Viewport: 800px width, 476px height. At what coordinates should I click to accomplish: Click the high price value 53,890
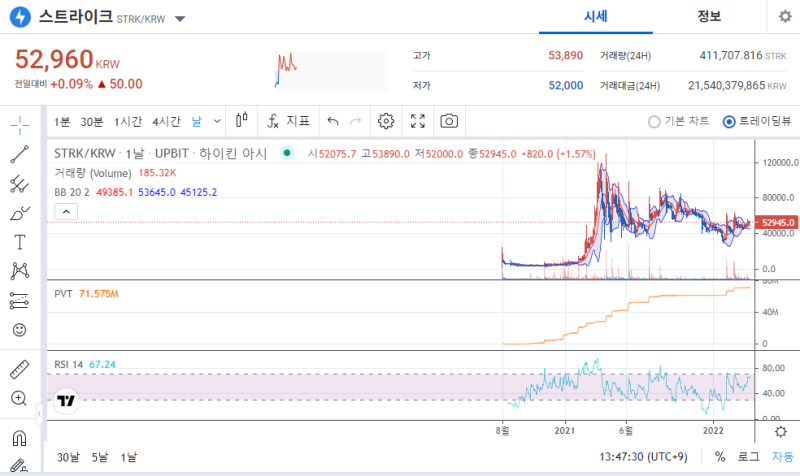coord(565,55)
